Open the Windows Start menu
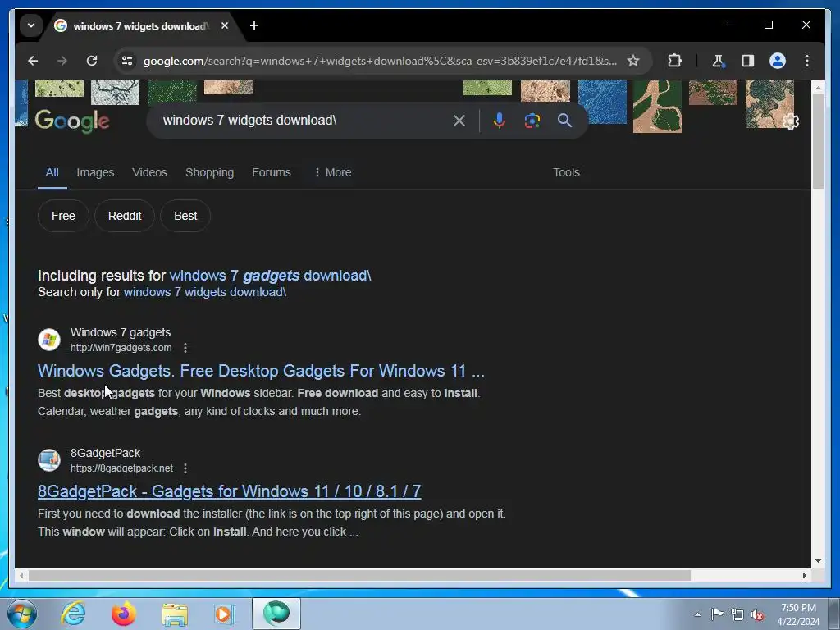This screenshot has height=630, width=840. [x=22, y=614]
